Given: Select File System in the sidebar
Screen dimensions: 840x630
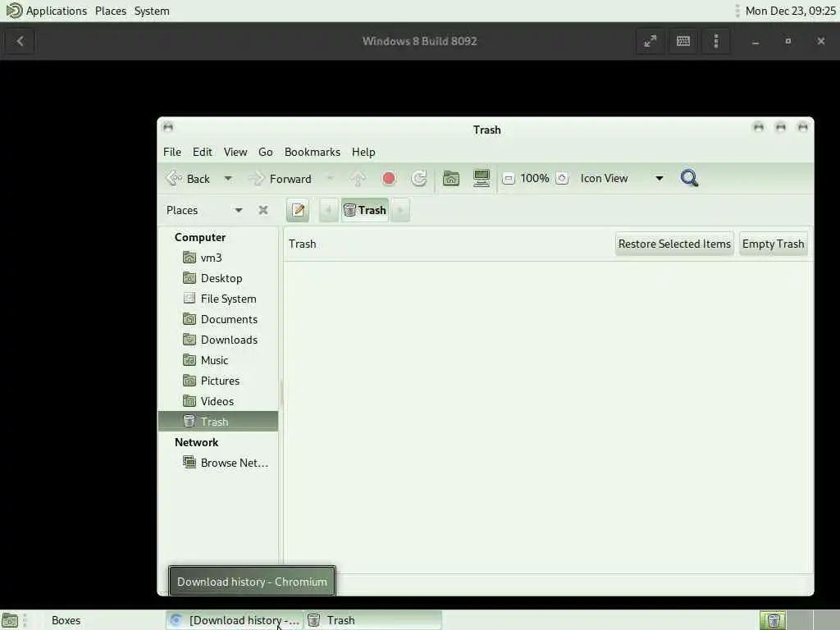Looking at the screenshot, I should click(218, 299).
